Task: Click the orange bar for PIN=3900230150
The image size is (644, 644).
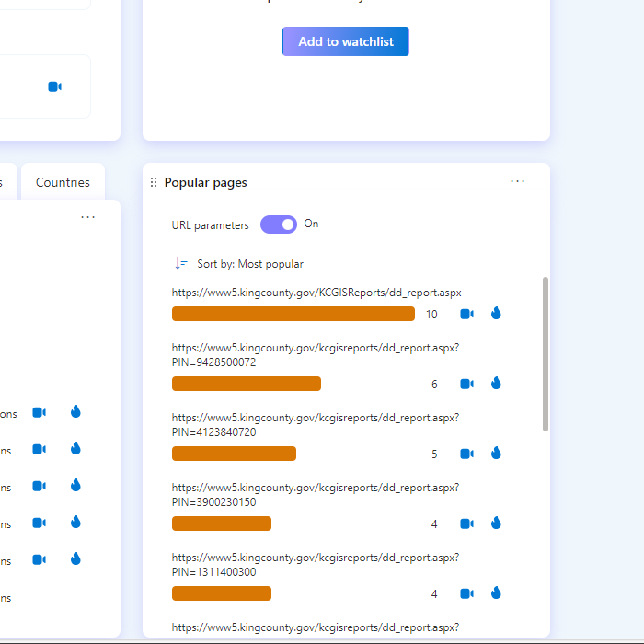Action: pos(222,523)
